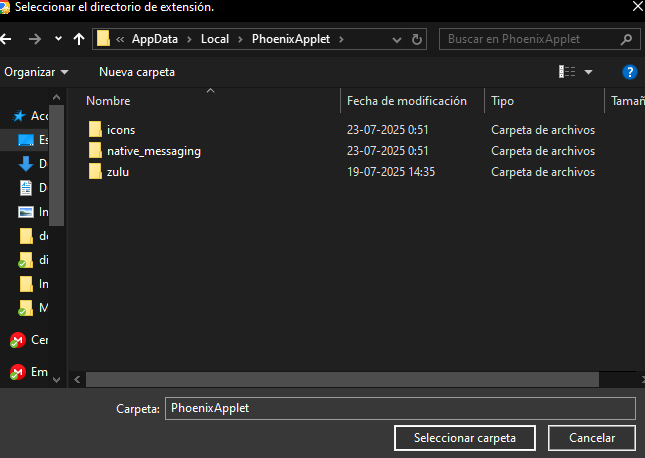Create a new folder with Nueva carpeta
Screen dimensions: 645x458
point(137,72)
